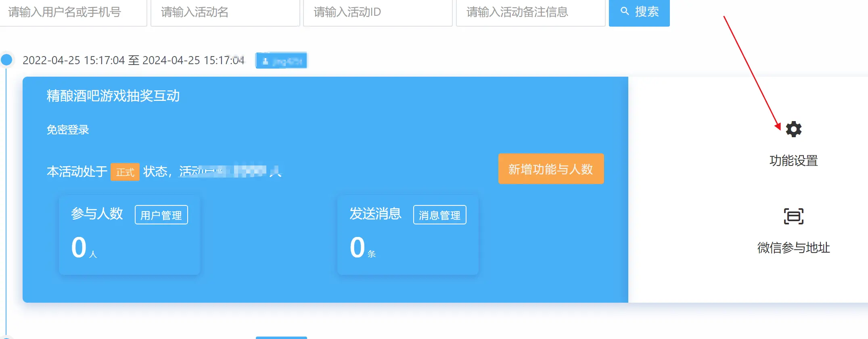Click the orange 正式 status tag
This screenshot has width=868, height=339.
pyautogui.click(x=125, y=172)
